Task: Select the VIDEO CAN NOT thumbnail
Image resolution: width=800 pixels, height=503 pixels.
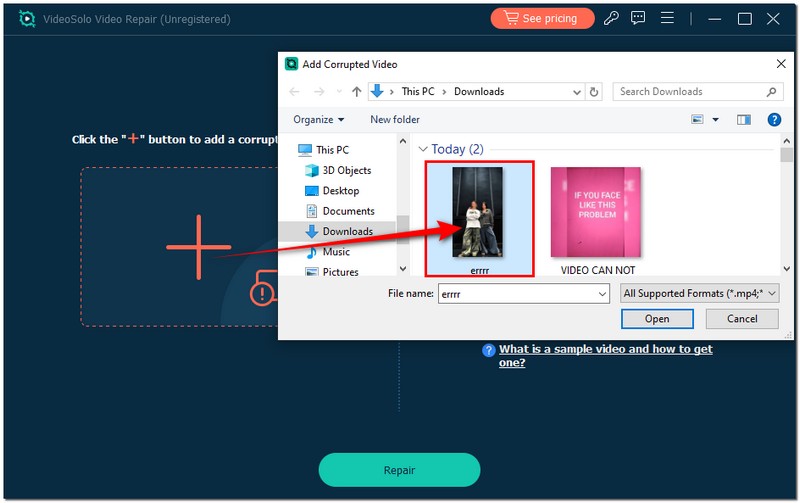Action: [596, 212]
